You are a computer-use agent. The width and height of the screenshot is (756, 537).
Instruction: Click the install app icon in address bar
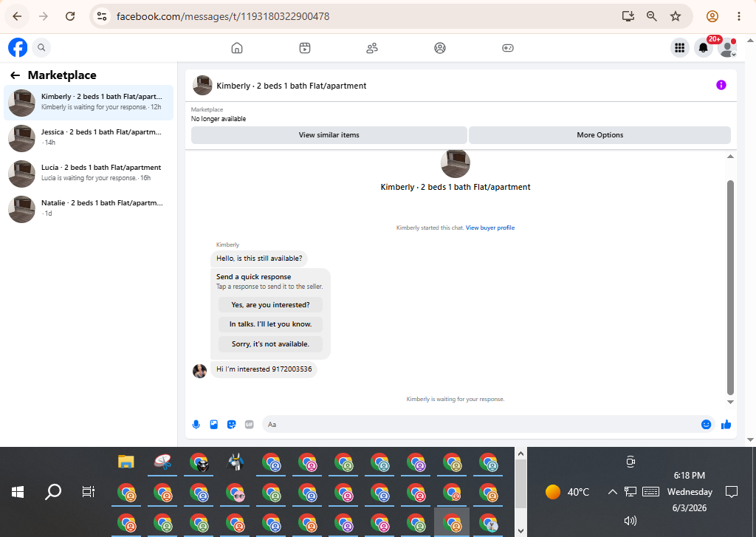(628, 16)
